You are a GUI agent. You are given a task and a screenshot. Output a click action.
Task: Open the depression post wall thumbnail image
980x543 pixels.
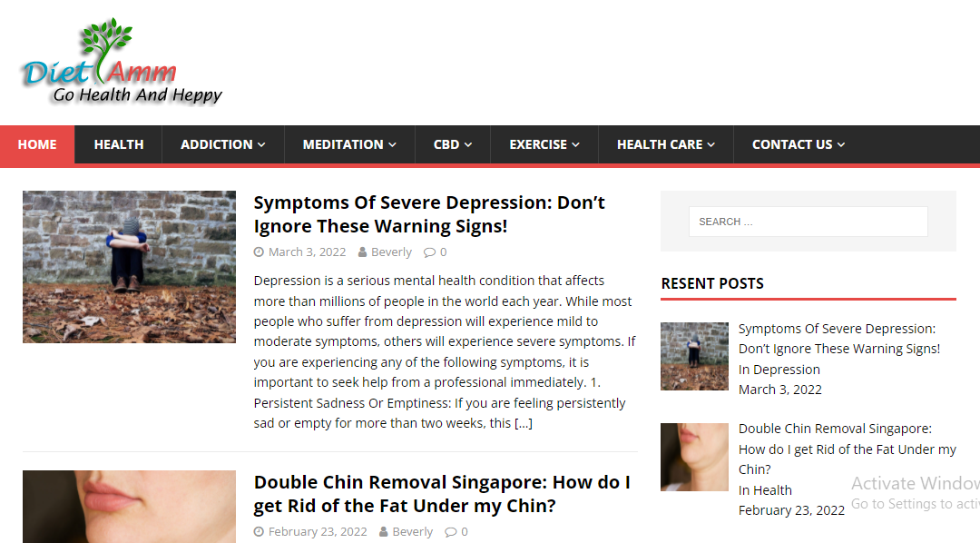tap(130, 267)
